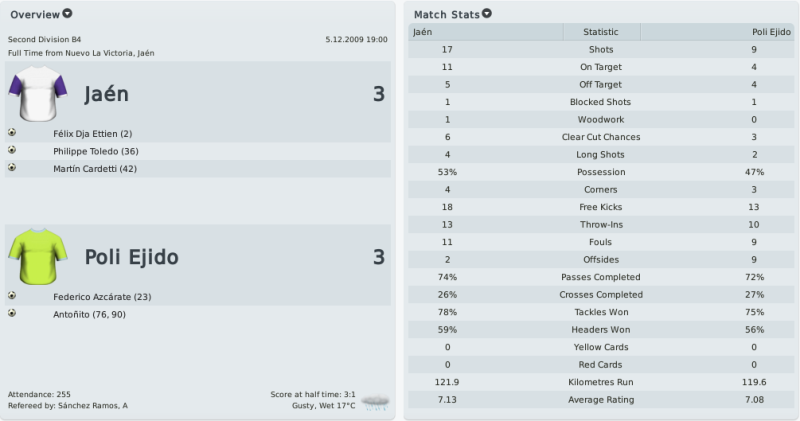
Task: Open the Match Stats dropdown arrow
Action: [487, 14]
